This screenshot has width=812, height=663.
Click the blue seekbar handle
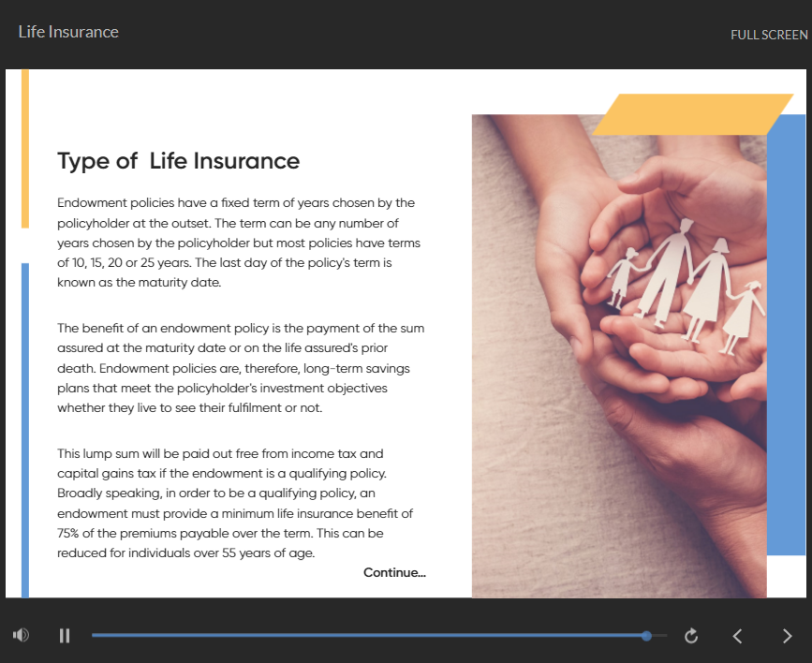[646, 636]
